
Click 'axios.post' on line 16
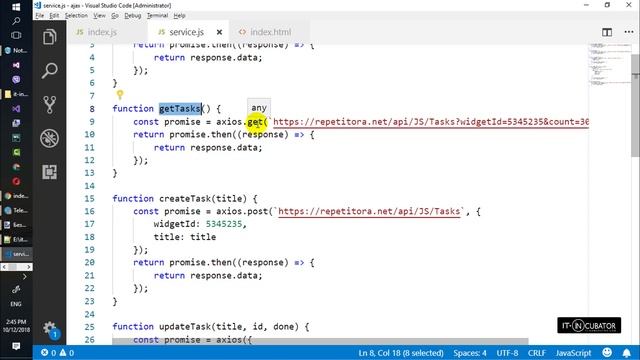242,211
